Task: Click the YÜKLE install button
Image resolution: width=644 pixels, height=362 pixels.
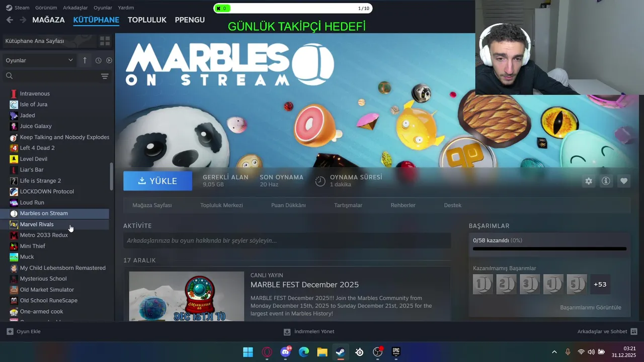Action: (157, 181)
